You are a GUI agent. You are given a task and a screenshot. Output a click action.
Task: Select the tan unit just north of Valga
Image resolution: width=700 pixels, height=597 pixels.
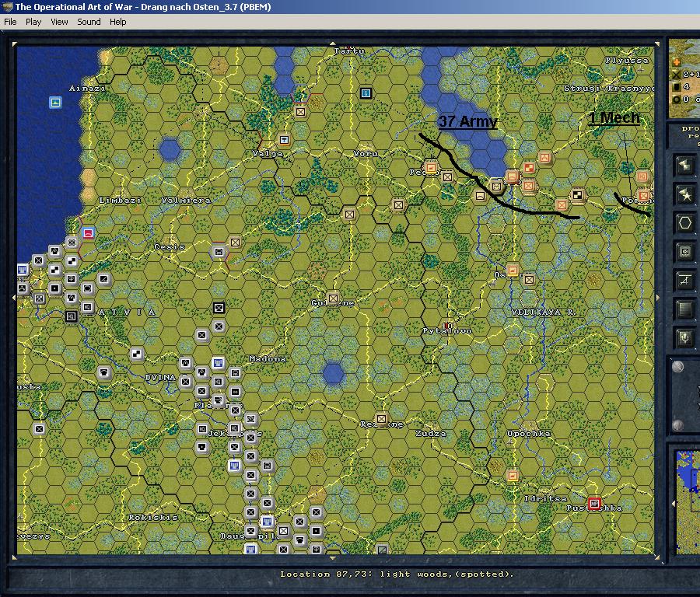point(284,140)
